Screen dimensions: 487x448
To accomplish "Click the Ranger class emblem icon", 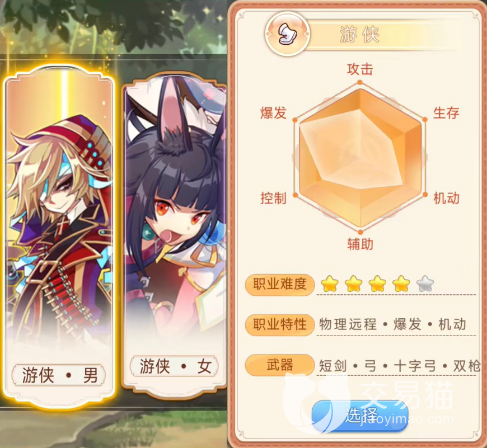I will coord(287,34).
